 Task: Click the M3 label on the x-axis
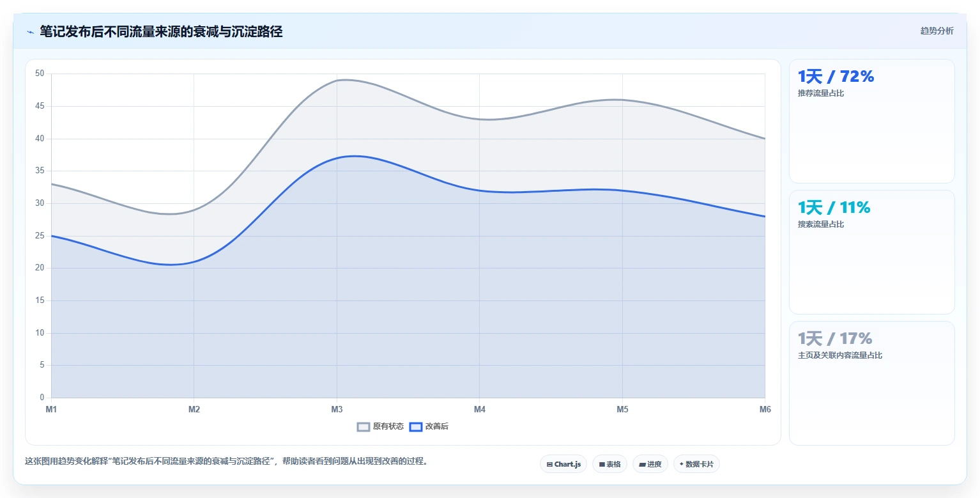pos(337,410)
